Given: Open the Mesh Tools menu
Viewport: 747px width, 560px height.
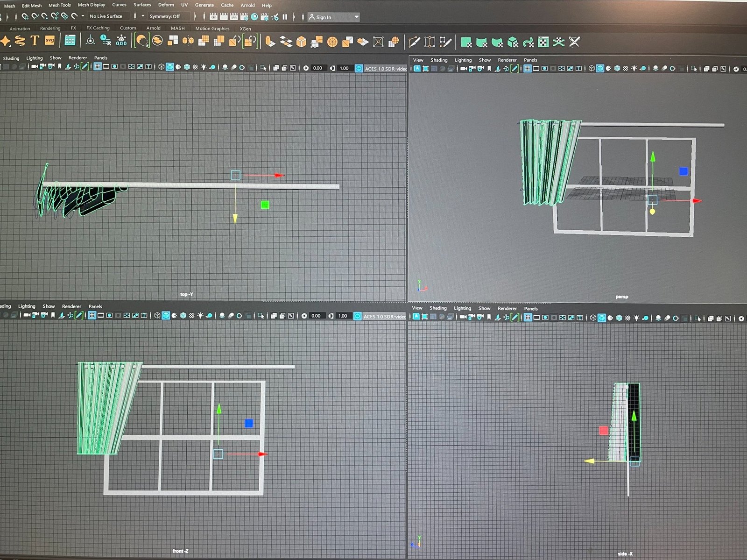Looking at the screenshot, I should (60, 5).
